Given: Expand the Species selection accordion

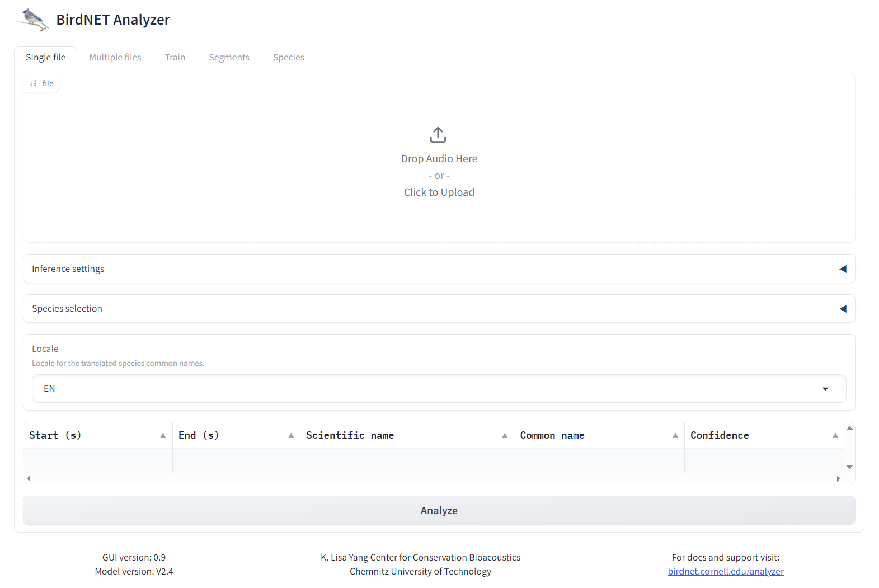Looking at the screenshot, I should pos(439,309).
